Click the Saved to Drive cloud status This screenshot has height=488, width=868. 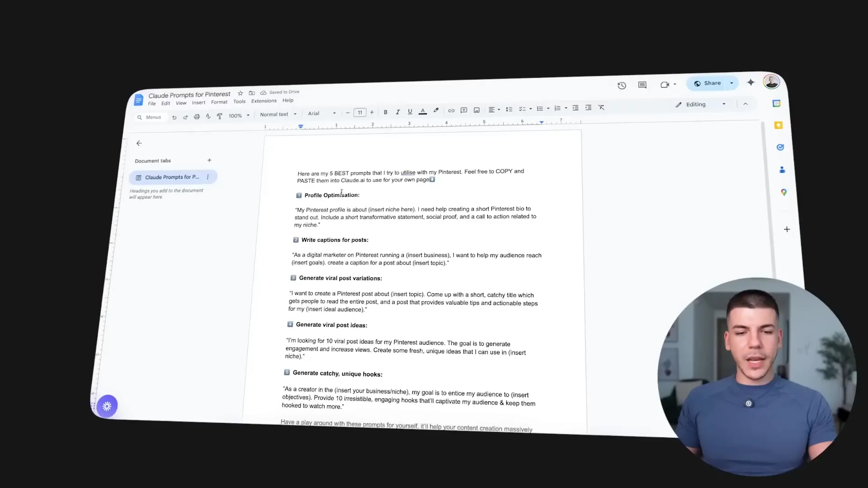click(279, 92)
